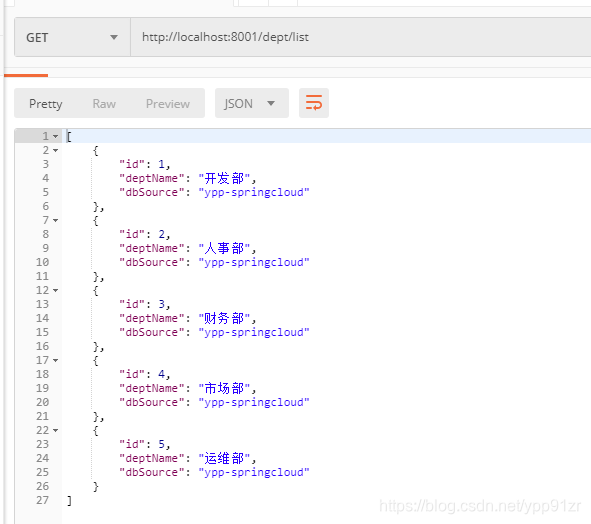The image size is (591, 524).
Task: Click the dbSource value on line 20
Action: click(x=254, y=403)
